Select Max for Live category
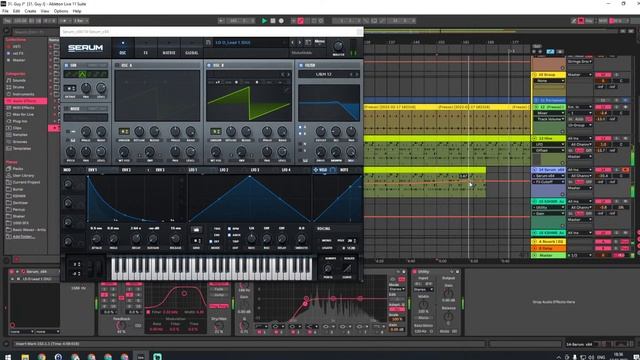 [23, 115]
